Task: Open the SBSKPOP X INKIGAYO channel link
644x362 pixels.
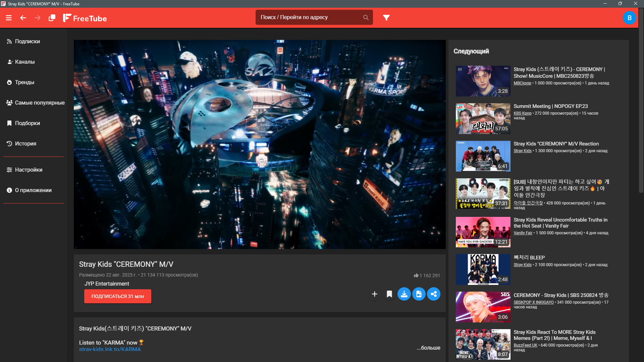Action: [x=533, y=302]
